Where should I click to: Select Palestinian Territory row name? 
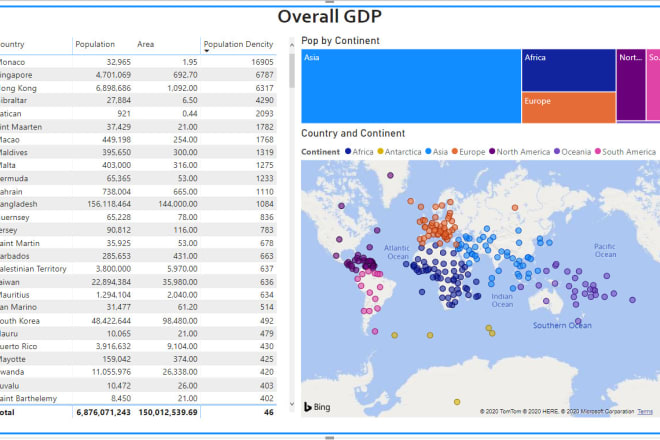pos(33,269)
